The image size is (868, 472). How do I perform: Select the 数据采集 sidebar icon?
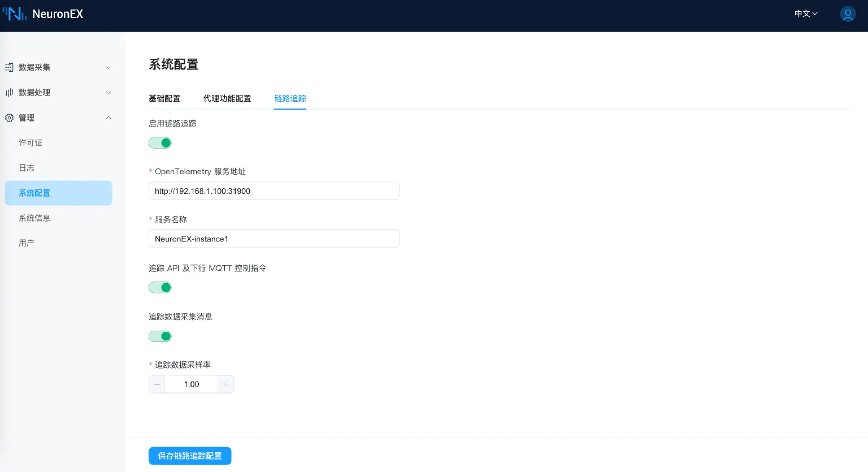9,67
